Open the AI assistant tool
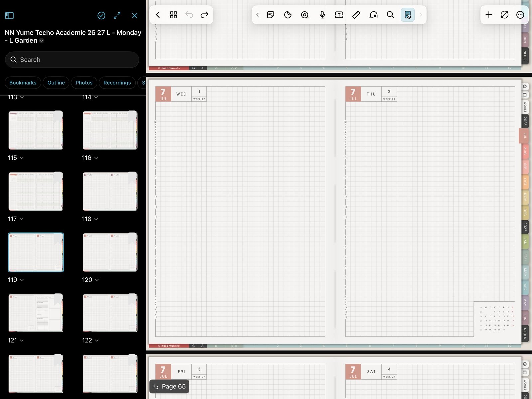 click(x=373, y=15)
